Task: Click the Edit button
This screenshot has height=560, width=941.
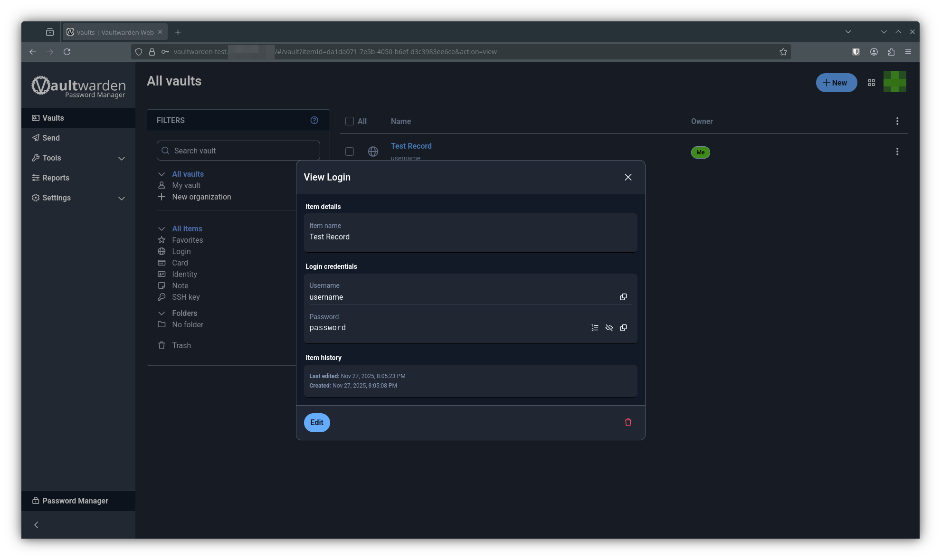Action: (x=317, y=422)
